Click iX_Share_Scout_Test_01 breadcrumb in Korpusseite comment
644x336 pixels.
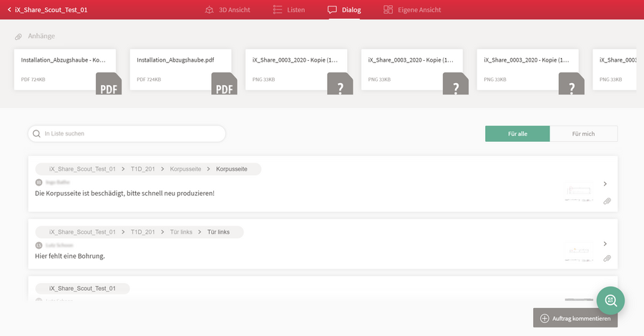82,169
